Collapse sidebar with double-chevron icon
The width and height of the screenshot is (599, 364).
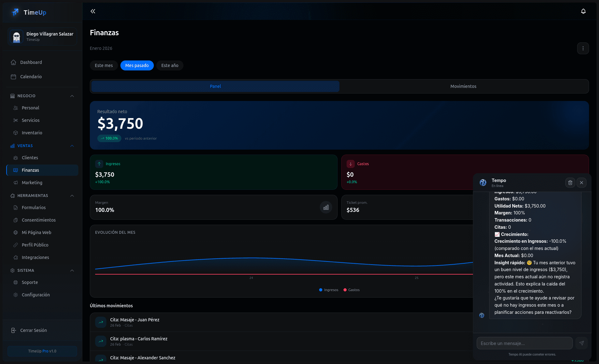93,11
